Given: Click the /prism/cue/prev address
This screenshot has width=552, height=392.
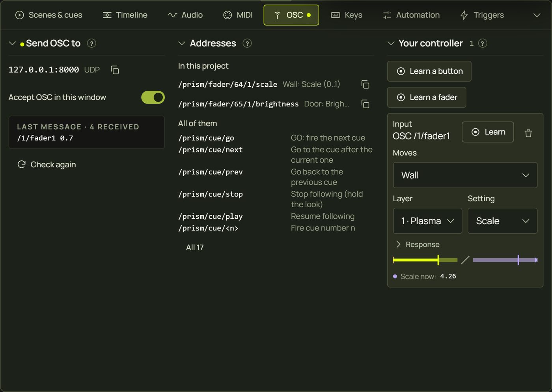Looking at the screenshot, I should 211,172.
